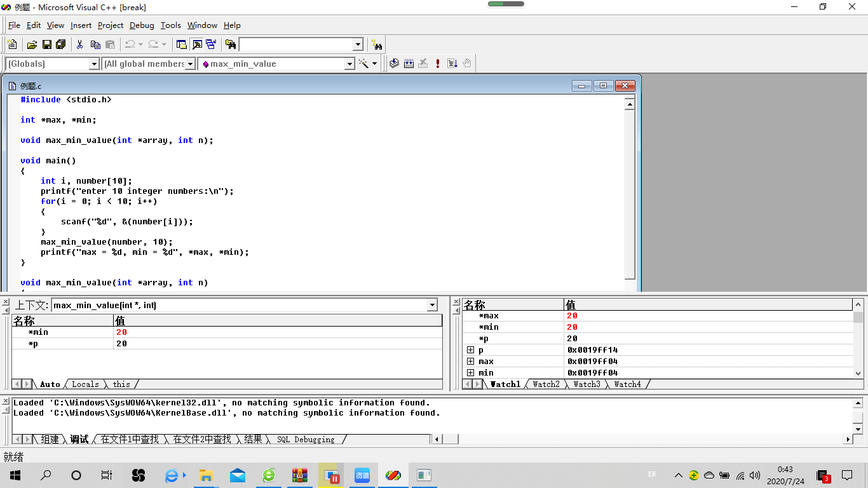Open the Project menu
Image resolution: width=868 pixels, height=488 pixels.
[111, 25]
